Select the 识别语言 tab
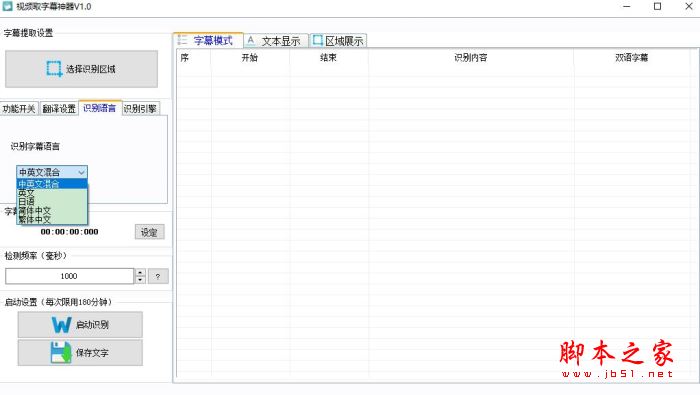 click(100, 108)
